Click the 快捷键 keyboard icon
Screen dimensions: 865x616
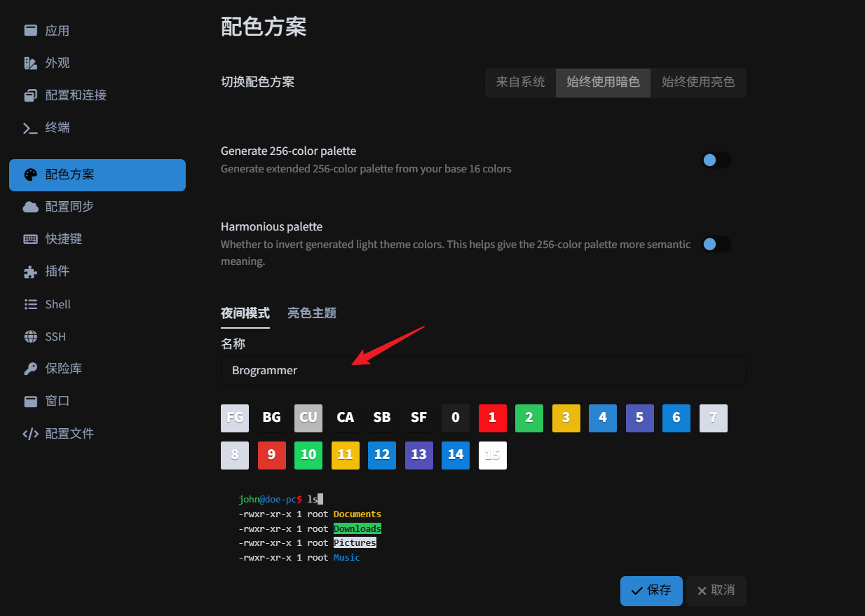(x=30, y=238)
